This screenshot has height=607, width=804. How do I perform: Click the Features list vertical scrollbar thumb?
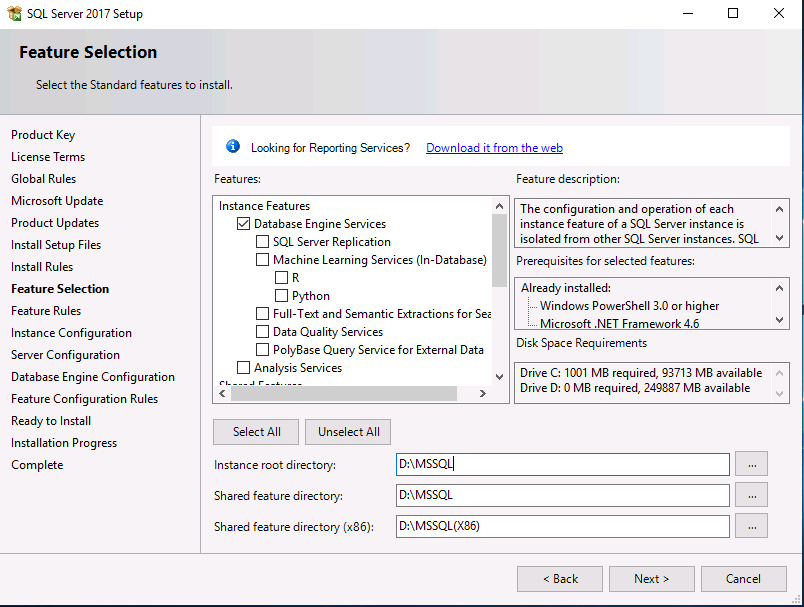pos(499,250)
